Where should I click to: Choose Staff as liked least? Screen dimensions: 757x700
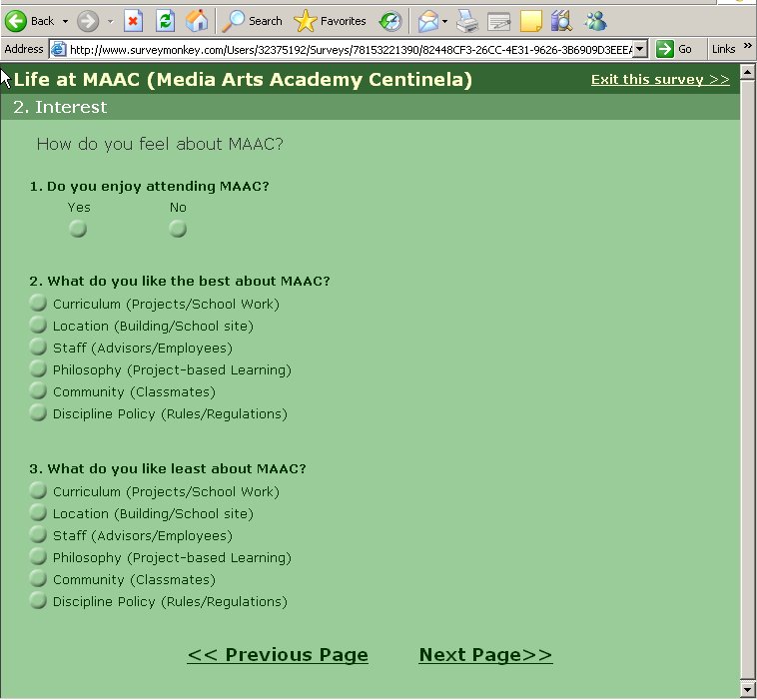38,534
